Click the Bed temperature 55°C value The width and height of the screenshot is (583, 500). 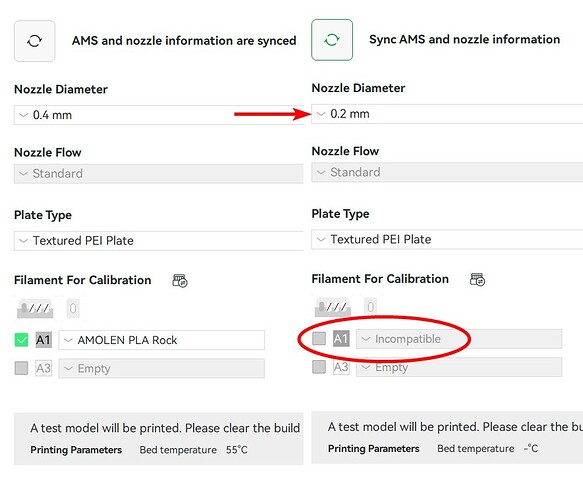point(236,450)
